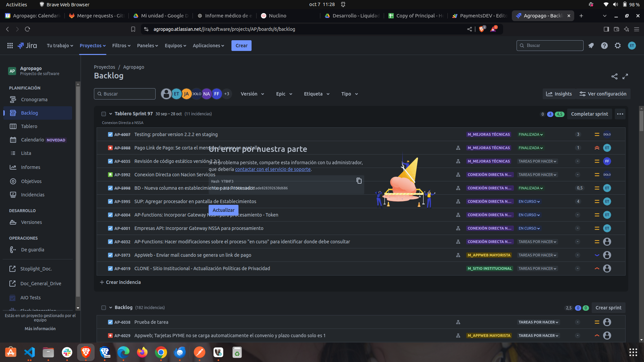
Task: Open AP-5995 EN CURSO status dropdown
Action: [529, 201]
